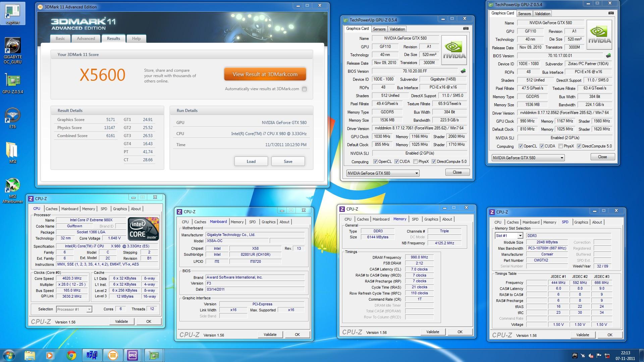Open Validation tab in Zotac GPU-Z
Image resolution: width=644 pixels, height=362 pixels.
[542, 14]
